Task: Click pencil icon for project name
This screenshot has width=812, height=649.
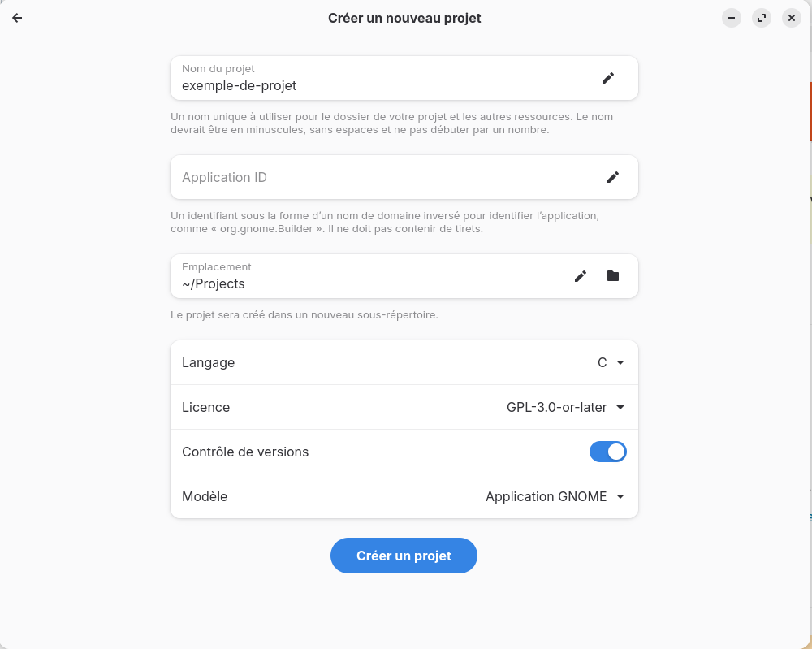Action: (x=608, y=78)
